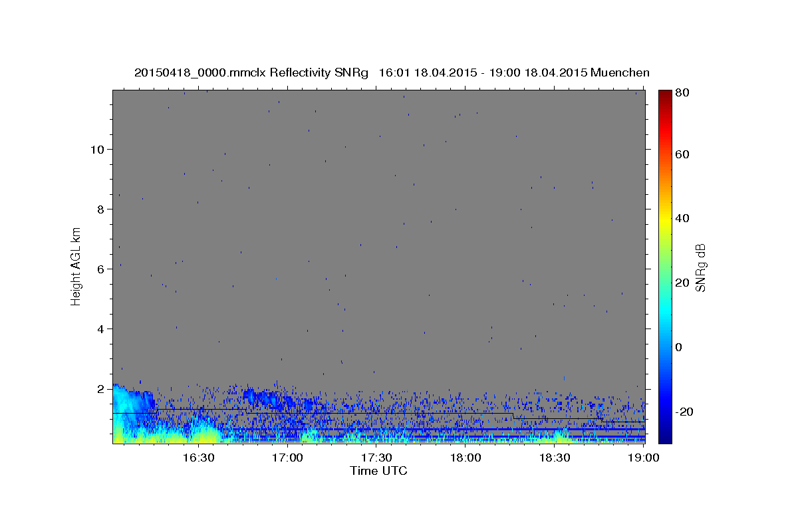
Task: Click the colorbar value 40
Action: 684,218
